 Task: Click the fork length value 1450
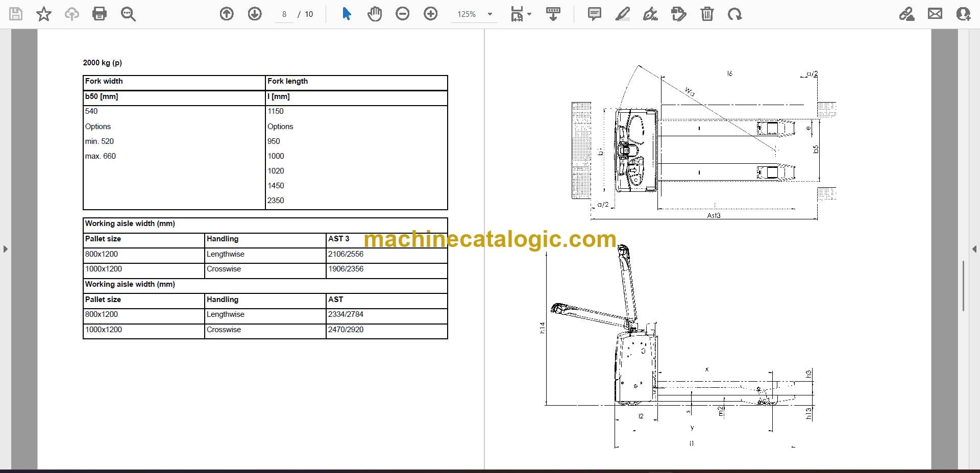(276, 186)
